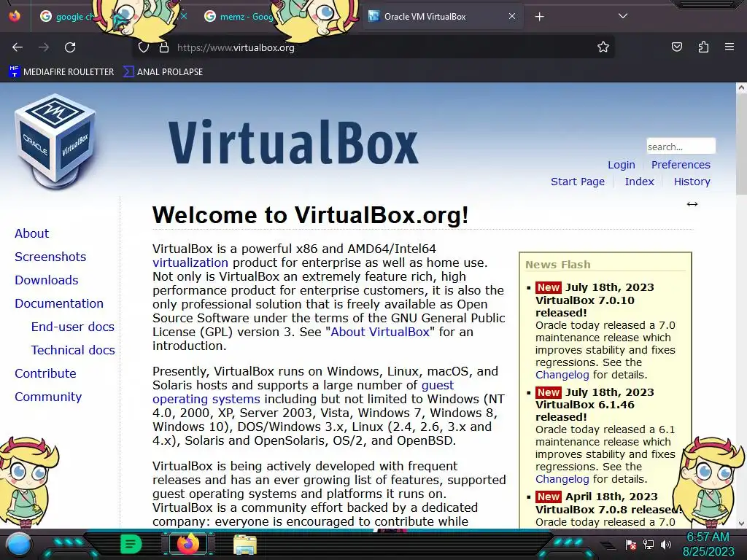Click the VirtualBox 7.0.10 released headline
Screen dimensions: 747x560
point(585,307)
